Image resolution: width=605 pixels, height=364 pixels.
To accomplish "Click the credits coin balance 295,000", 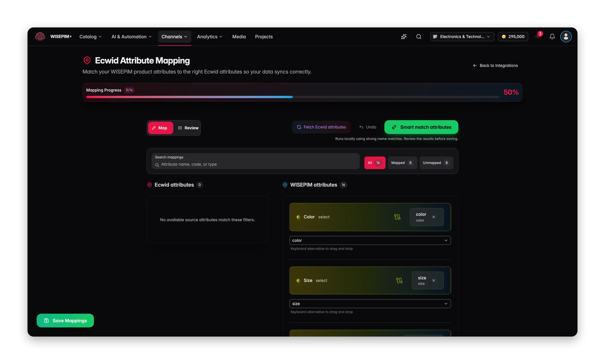I will tap(513, 37).
